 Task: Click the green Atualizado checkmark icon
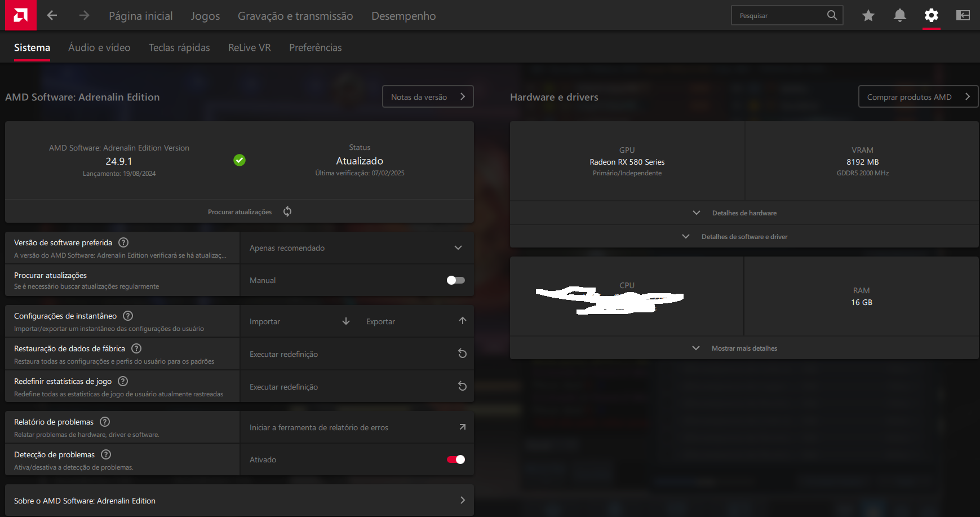240,160
